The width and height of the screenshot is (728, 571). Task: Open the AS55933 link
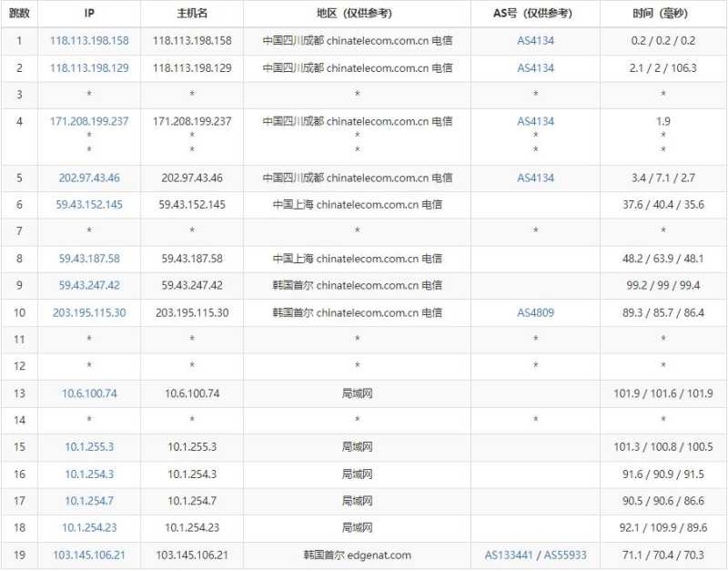[x=565, y=556]
